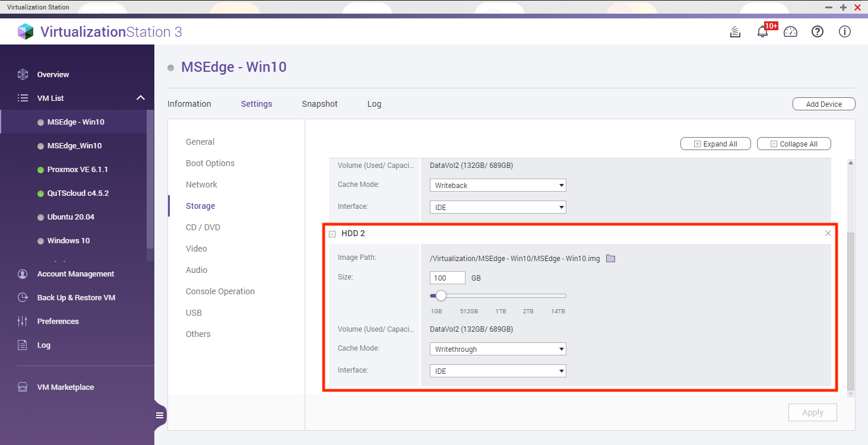The height and width of the screenshot is (445, 868).
Task: Click the scroll-down arrow of storage panel
Action: [x=851, y=393]
